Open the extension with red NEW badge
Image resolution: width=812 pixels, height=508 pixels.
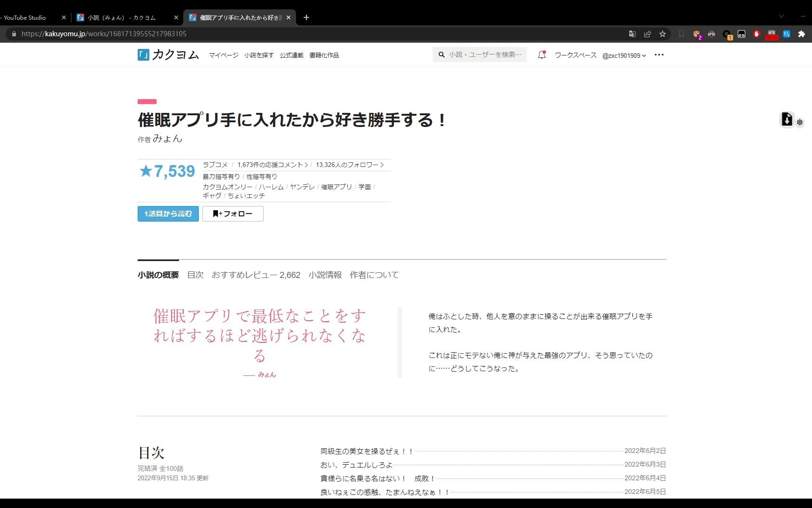772,34
